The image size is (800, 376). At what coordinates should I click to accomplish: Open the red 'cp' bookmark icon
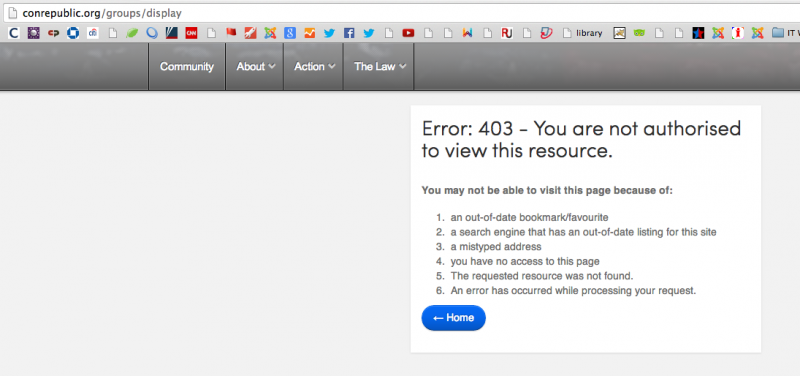[54, 33]
